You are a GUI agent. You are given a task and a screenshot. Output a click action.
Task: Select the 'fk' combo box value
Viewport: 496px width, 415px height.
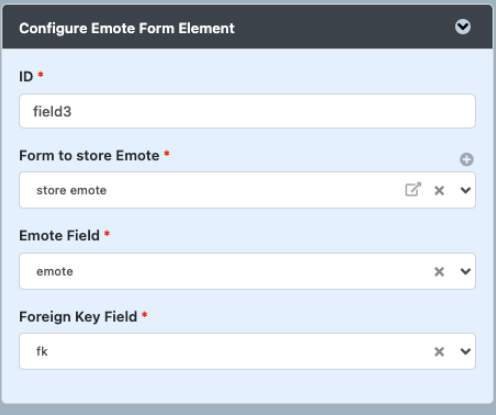point(42,351)
